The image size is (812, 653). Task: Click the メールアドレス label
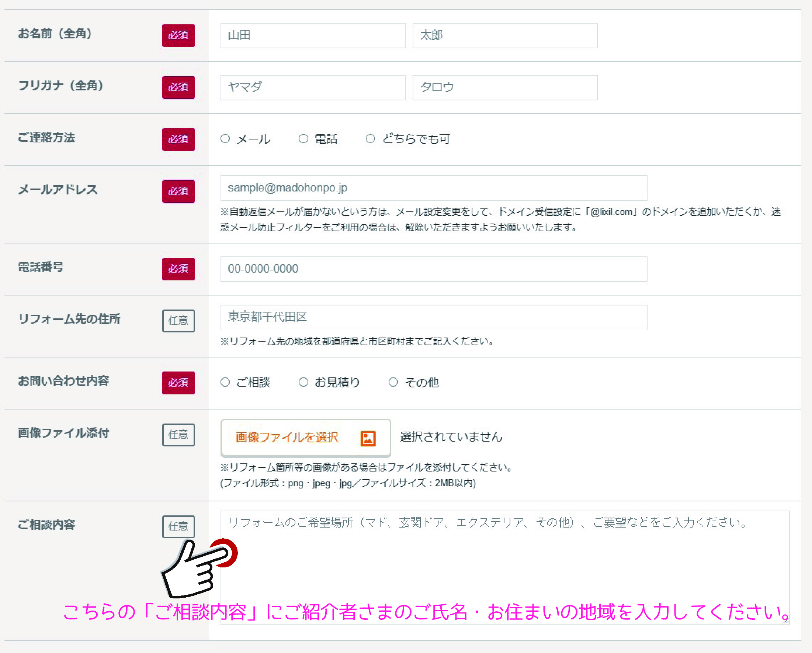pyautogui.click(x=58, y=190)
